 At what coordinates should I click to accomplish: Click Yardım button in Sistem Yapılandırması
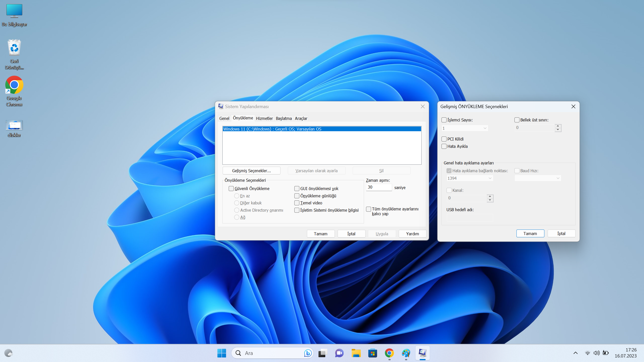point(412,234)
